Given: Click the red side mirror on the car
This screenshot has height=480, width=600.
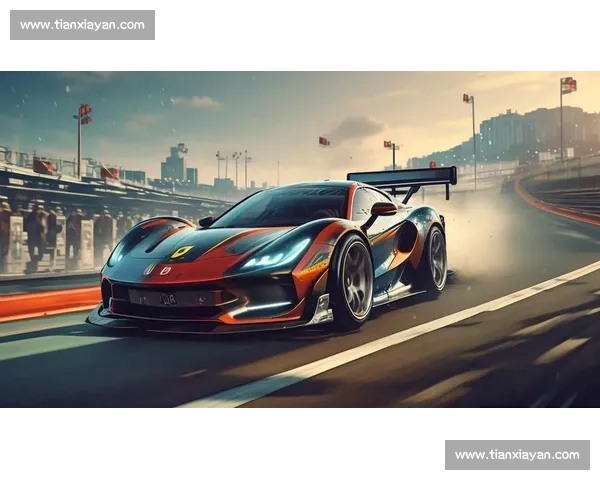Looking at the screenshot, I should [x=383, y=210].
